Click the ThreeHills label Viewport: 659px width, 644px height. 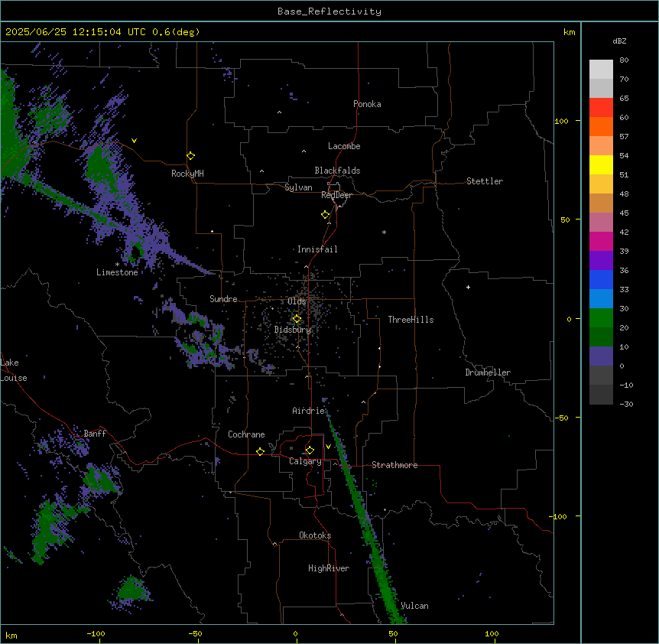(411, 320)
